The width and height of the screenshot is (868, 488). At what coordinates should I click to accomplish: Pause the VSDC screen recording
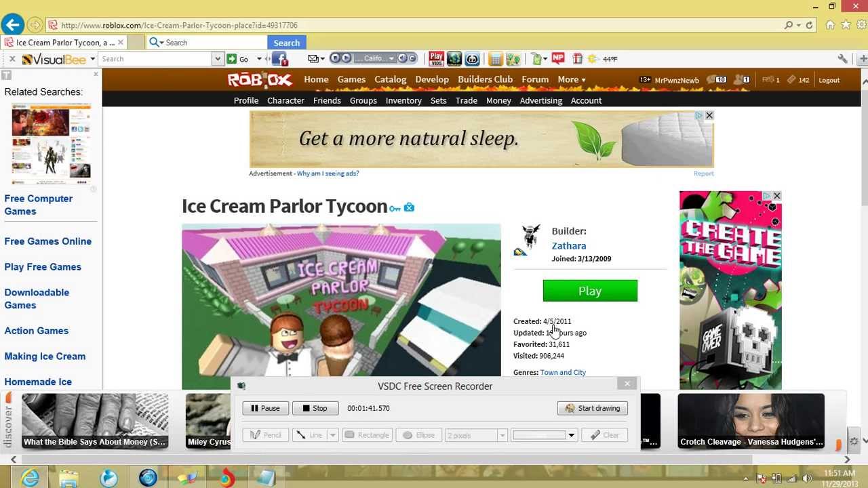pyautogui.click(x=265, y=408)
